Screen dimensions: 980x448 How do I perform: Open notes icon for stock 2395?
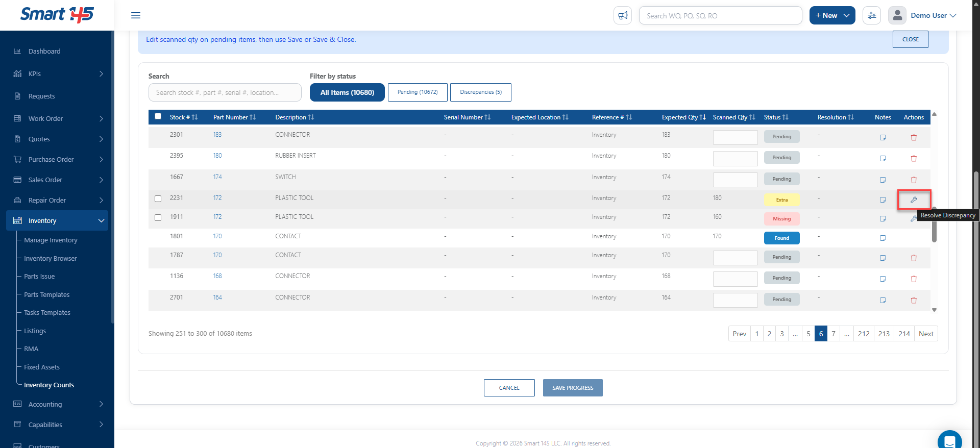coord(883,158)
